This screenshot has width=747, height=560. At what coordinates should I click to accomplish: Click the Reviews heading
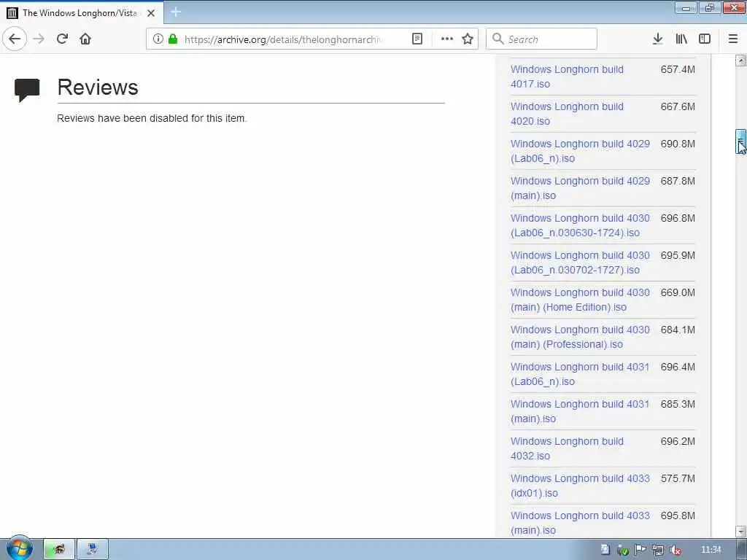point(98,87)
